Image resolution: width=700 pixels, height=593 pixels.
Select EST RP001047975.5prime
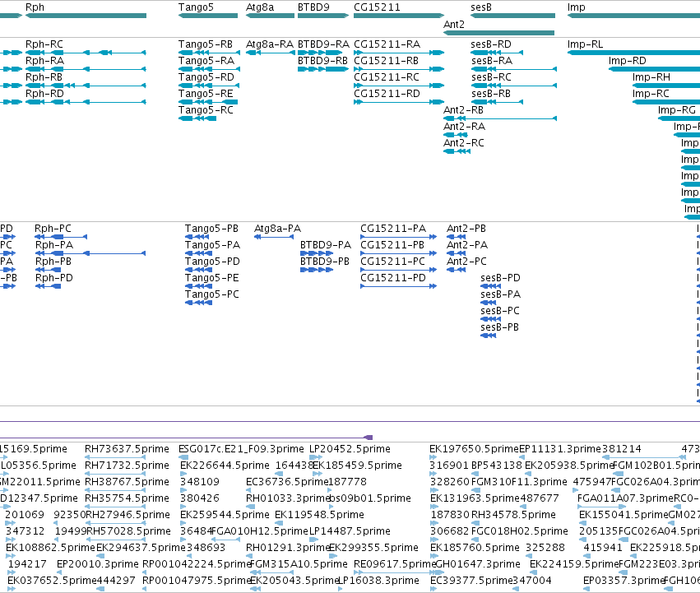point(145,589)
